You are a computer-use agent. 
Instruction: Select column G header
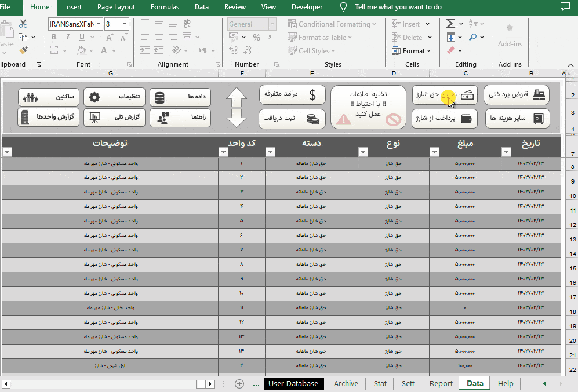[x=111, y=74]
